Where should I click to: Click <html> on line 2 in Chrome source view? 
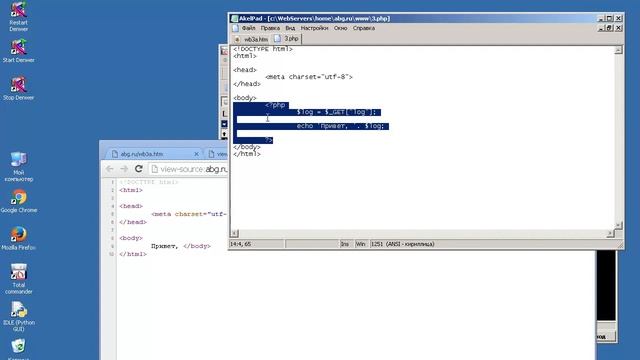point(131,190)
